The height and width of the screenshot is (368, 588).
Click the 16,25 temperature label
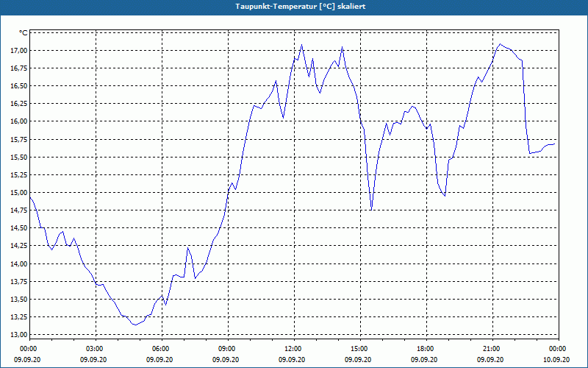20,104
